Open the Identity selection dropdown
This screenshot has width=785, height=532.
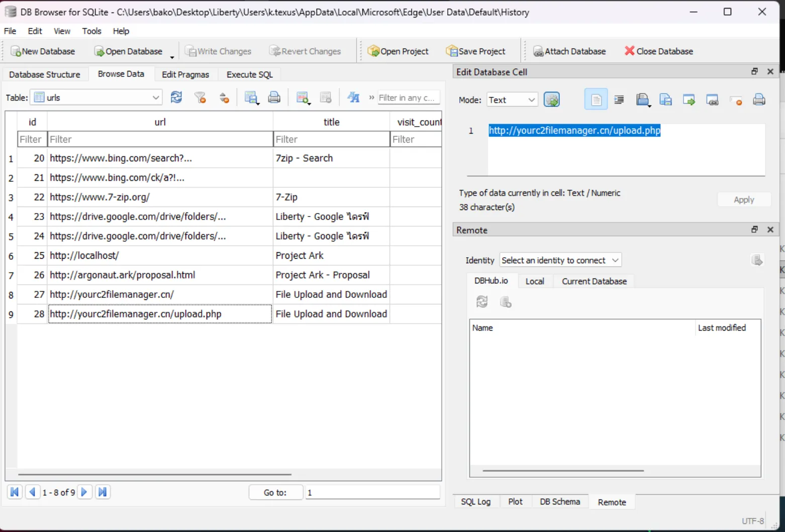coord(560,260)
